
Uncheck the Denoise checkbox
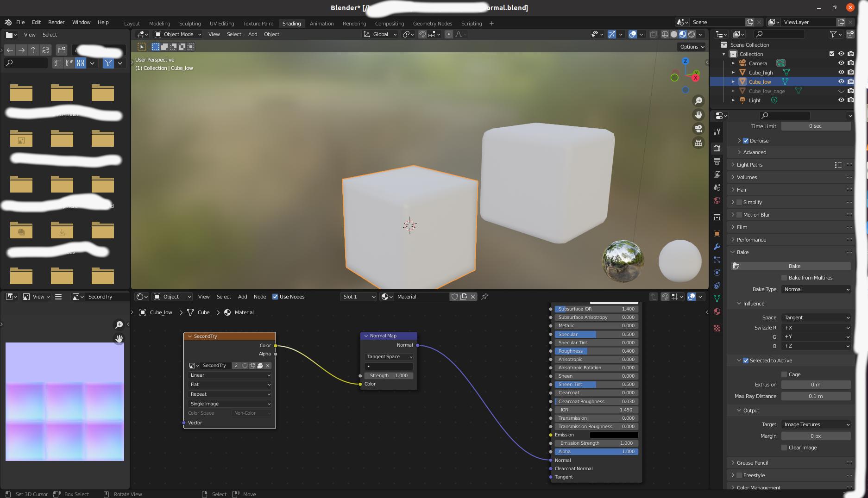click(x=746, y=141)
